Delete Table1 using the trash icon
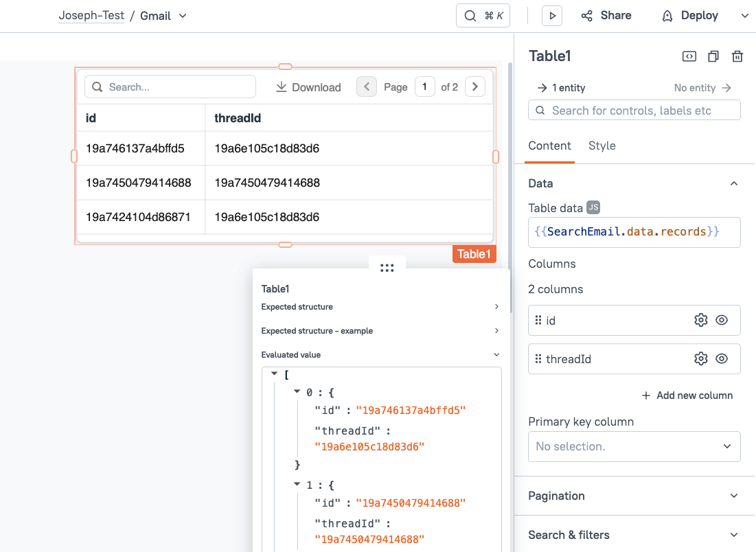Viewport: 756px width, 552px height. pos(737,56)
